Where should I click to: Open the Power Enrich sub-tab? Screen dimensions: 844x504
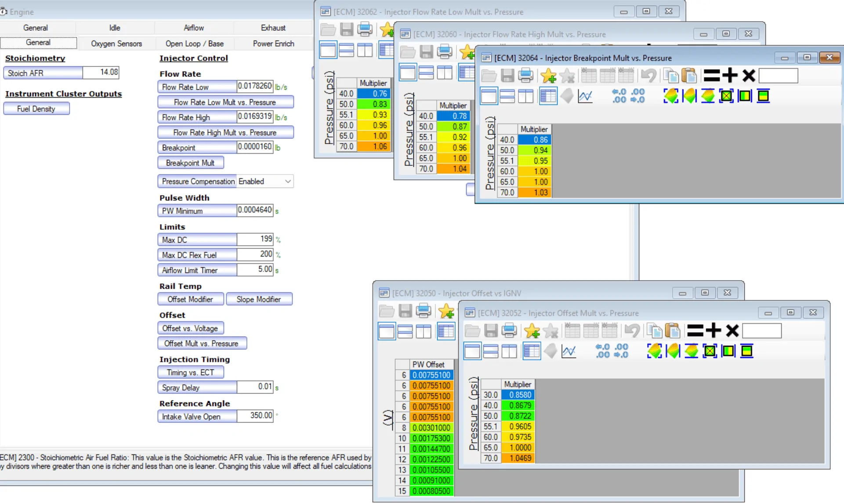pyautogui.click(x=273, y=44)
